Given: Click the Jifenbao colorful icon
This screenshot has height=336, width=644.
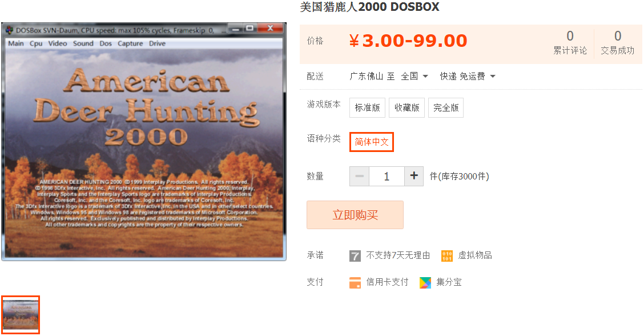Looking at the screenshot, I should 425,282.
